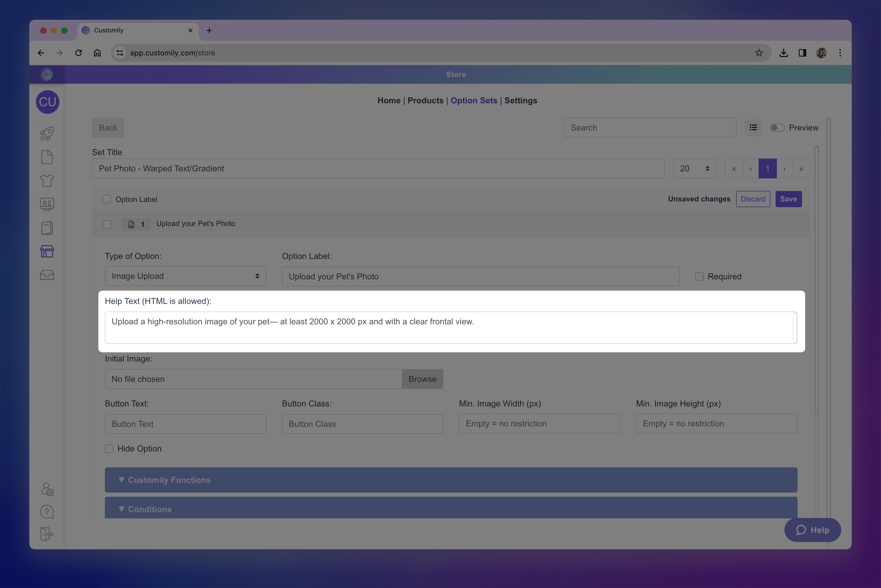Click the Discard button
881x588 pixels.
[753, 199]
